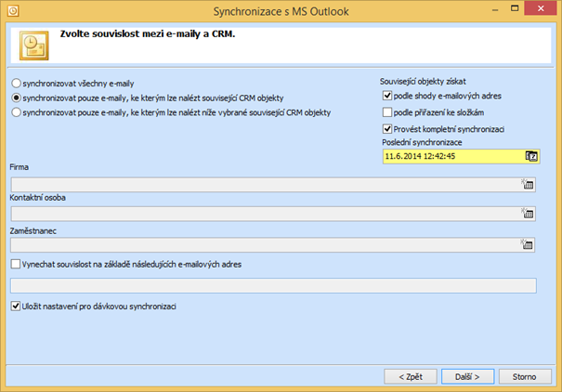Click the 'Zaměstnanec' label
Viewport: 562px width, 392px height.
coord(33,231)
